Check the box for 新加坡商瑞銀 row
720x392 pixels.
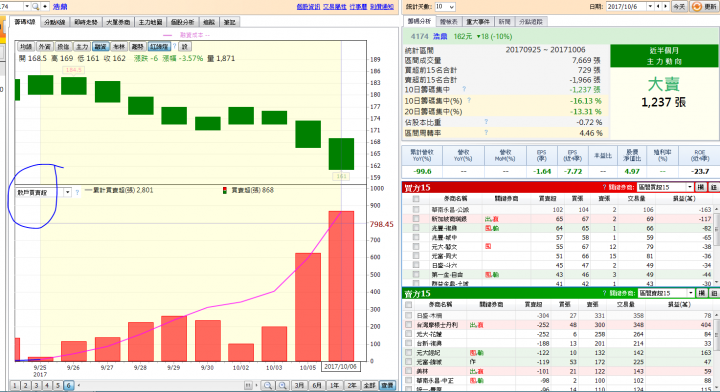point(416,218)
